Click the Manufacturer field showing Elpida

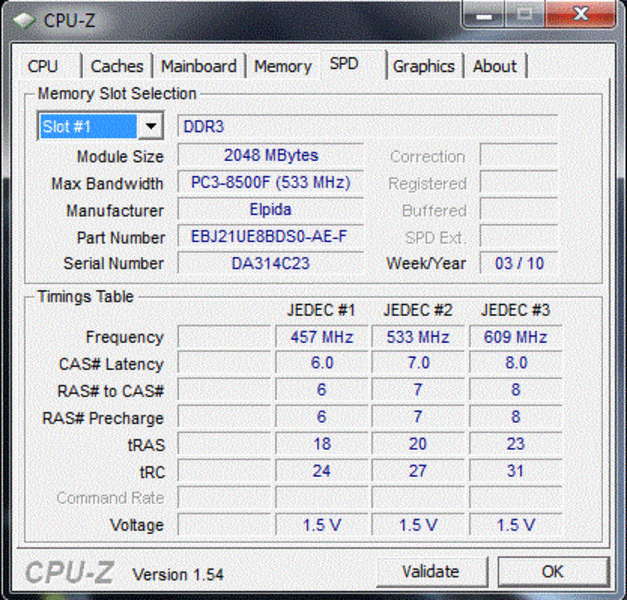pos(270,210)
